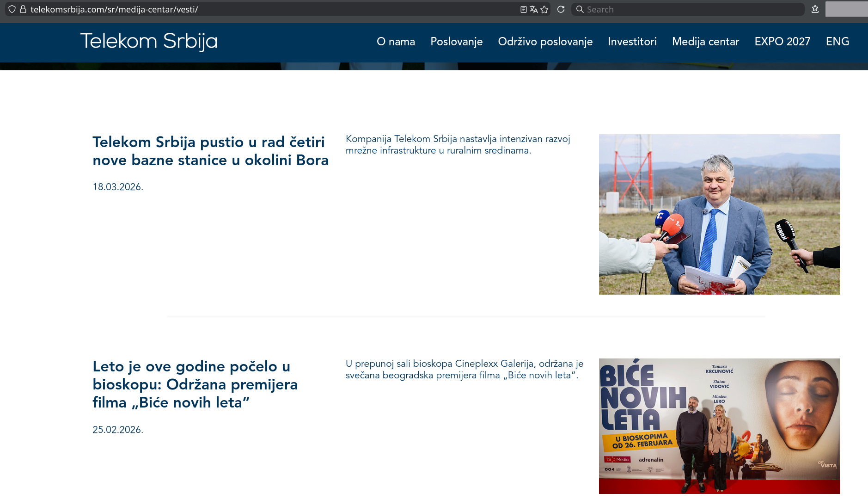
Task: Open the Održivo poslovanje menu
Action: pyautogui.click(x=545, y=42)
